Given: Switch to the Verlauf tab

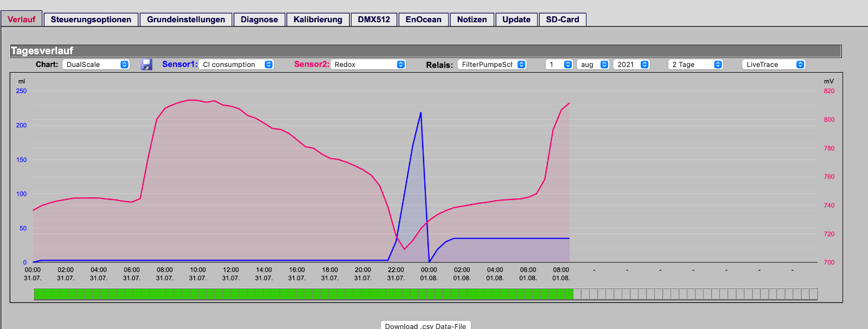Looking at the screenshot, I should (22, 20).
